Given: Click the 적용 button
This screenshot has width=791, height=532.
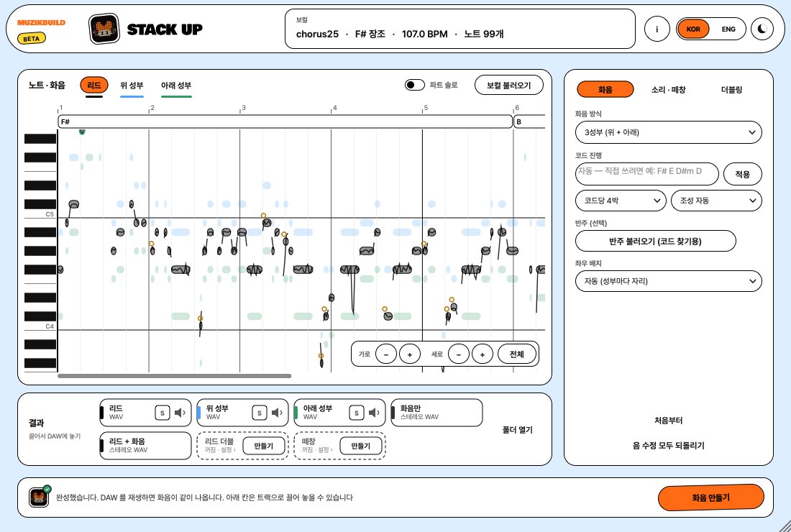Looking at the screenshot, I should pyautogui.click(x=743, y=174).
